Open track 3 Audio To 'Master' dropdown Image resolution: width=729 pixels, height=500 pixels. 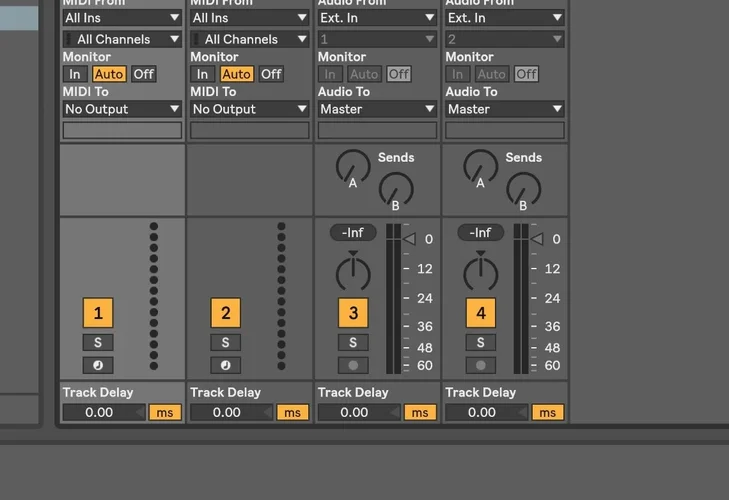click(x=377, y=109)
